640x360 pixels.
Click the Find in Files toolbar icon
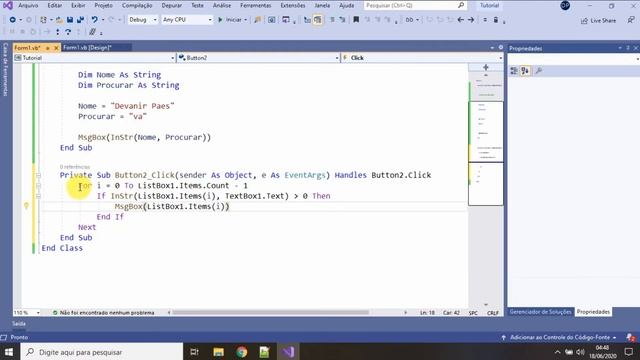coord(257,20)
